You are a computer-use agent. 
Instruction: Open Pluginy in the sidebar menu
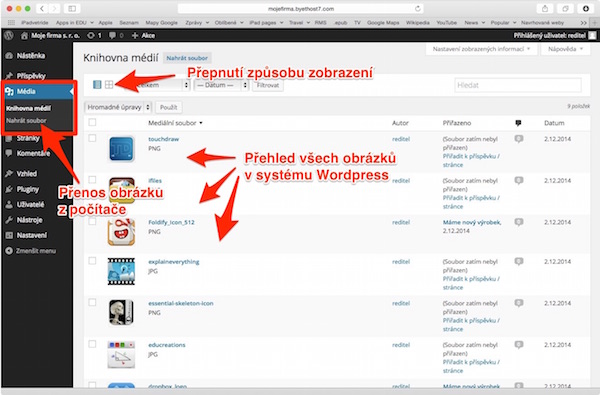(x=28, y=189)
